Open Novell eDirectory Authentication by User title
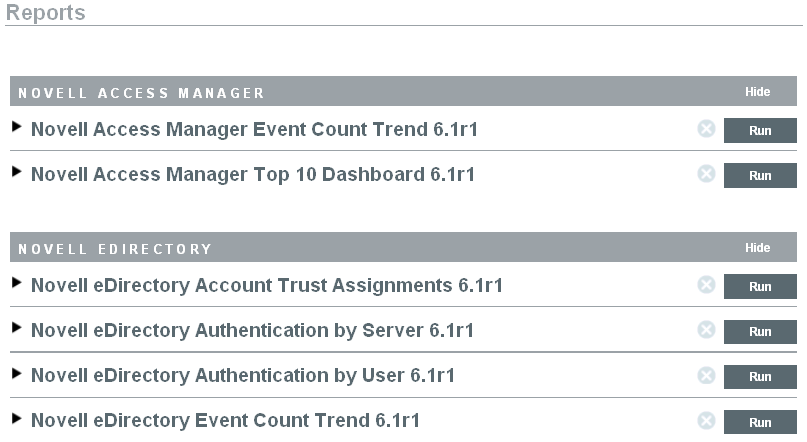Image resolution: width=807 pixels, height=442 pixels. 243,376
